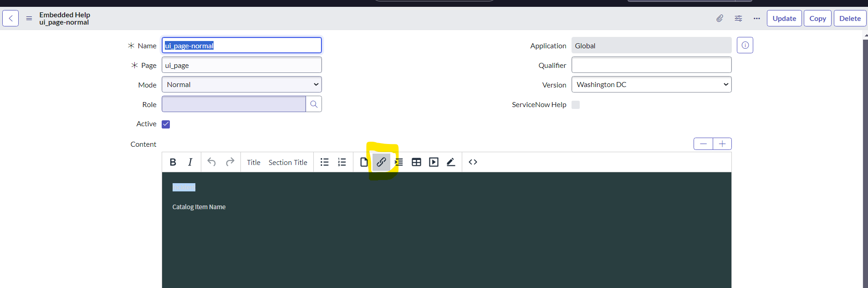Open attachments with the paperclip icon
This screenshot has height=288, width=868.
tap(720, 18)
